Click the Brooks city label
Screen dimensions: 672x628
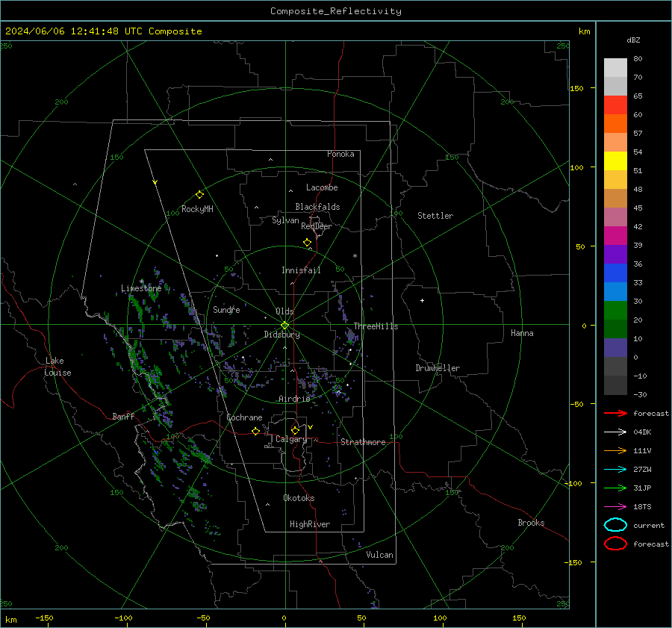point(531,523)
